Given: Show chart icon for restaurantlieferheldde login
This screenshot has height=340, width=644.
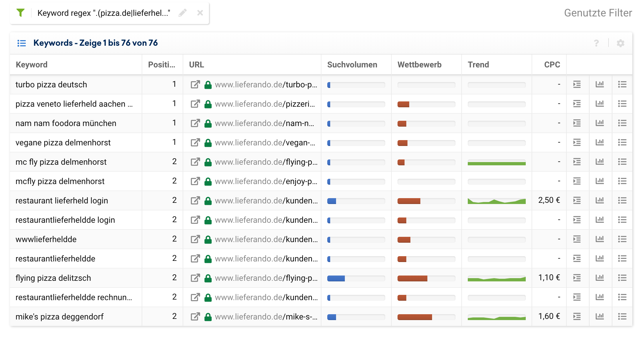Looking at the screenshot, I should (x=600, y=220).
